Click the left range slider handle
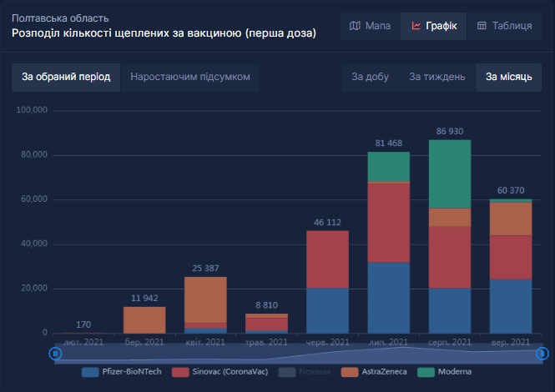Image resolution: width=555 pixels, height=392 pixels. click(x=55, y=354)
